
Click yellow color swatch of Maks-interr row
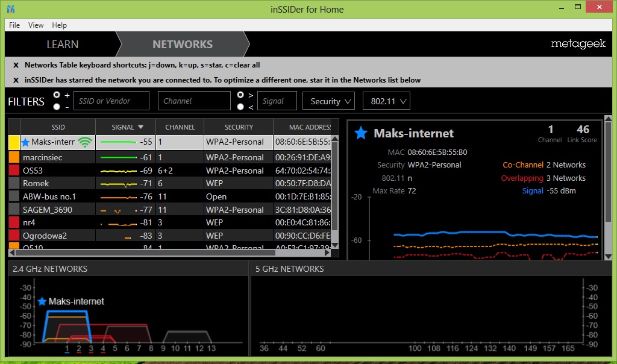click(x=14, y=142)
